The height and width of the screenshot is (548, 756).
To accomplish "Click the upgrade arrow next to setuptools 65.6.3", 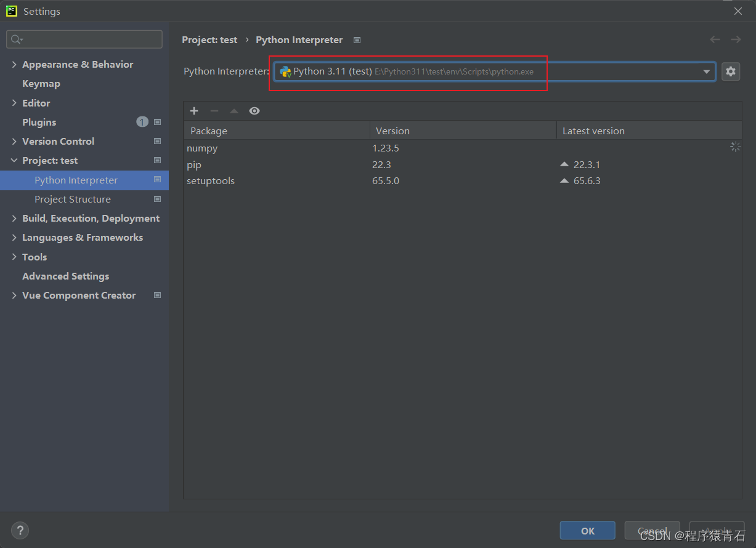I will 564,181.
